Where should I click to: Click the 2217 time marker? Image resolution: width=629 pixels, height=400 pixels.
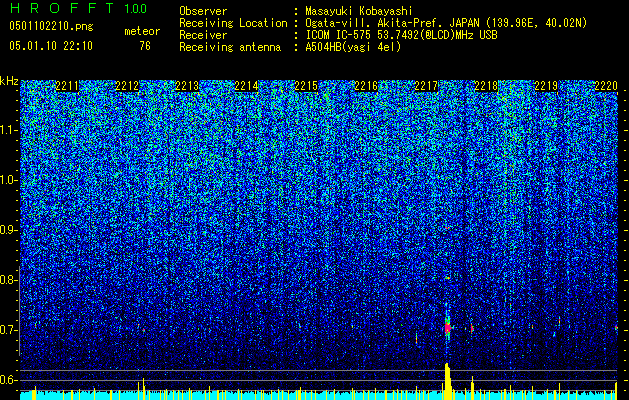coord(426,86)
